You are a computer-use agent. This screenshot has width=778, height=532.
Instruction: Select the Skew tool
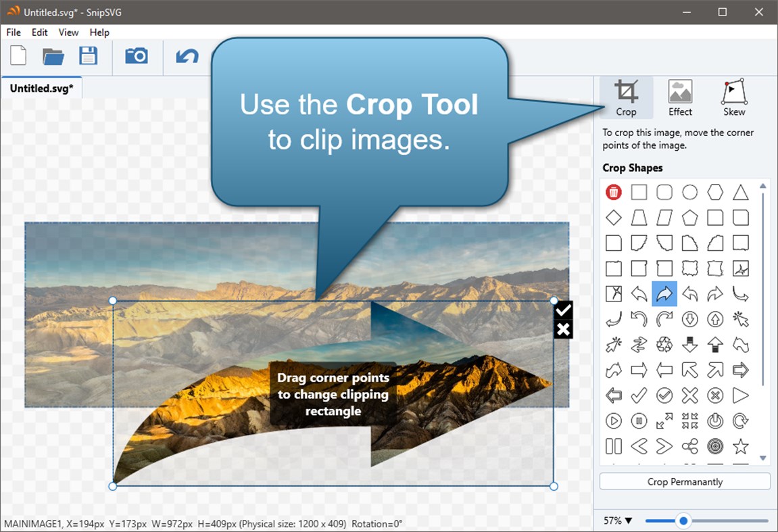(x=733, y=96)
